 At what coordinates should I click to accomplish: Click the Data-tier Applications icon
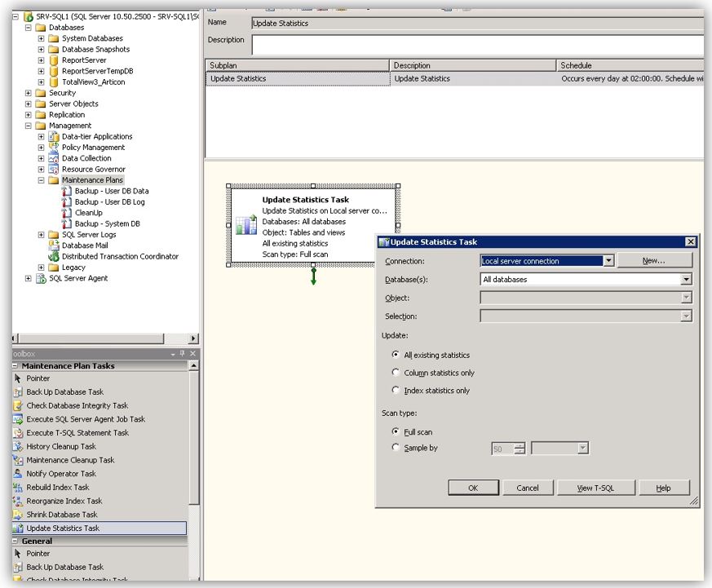click(54, 137)
